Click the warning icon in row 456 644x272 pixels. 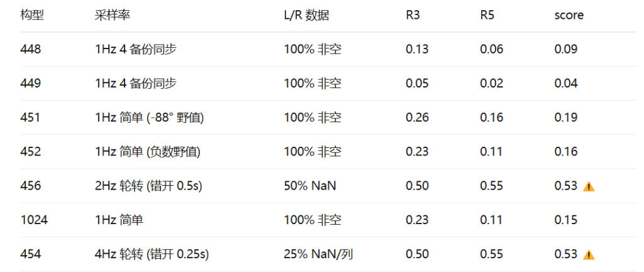click(589, 186)
